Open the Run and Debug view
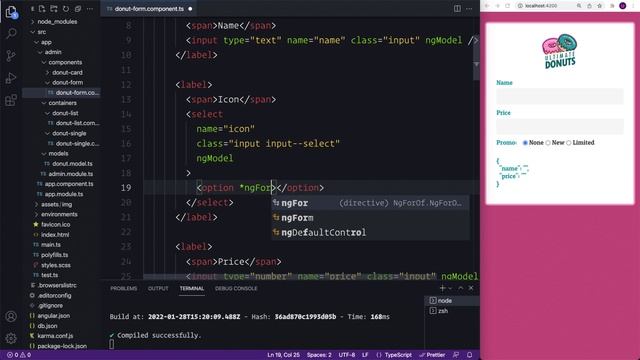The height and width of the screenshot is (360, 640). [x=11, y=78]
